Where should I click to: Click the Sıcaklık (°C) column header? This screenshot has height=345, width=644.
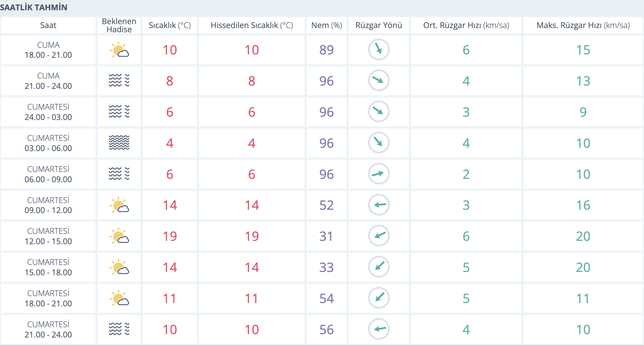[x=170, y=25]
